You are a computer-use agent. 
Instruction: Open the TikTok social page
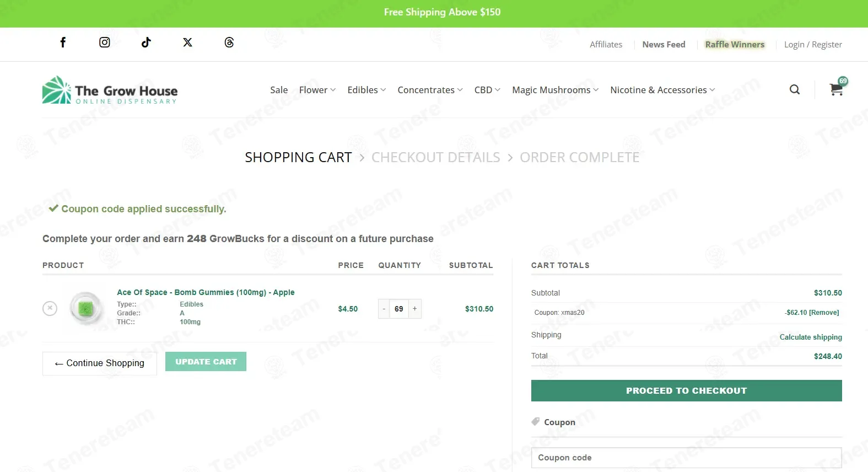tap(146, 42)
